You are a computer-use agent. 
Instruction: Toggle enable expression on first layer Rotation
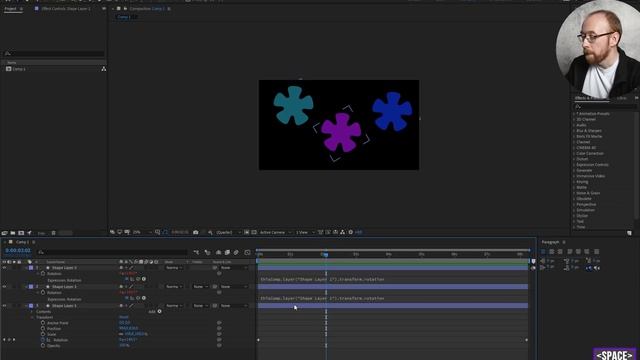(127, 279)
